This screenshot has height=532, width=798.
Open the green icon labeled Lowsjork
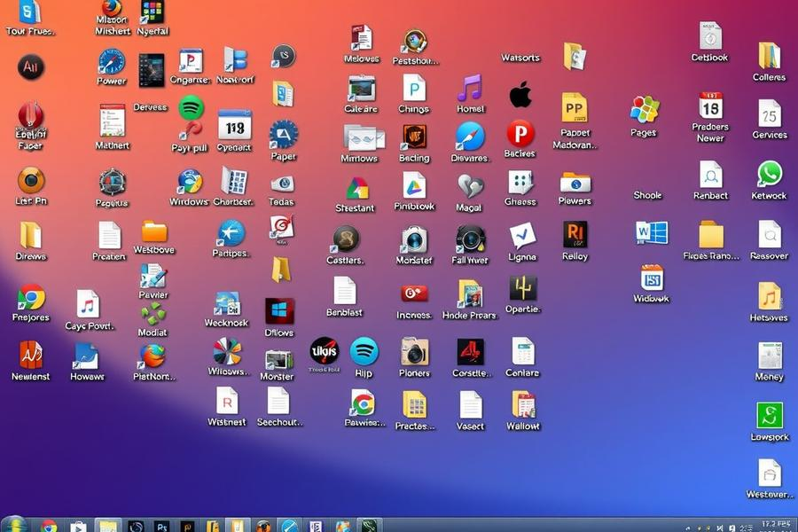pos(770,416)
